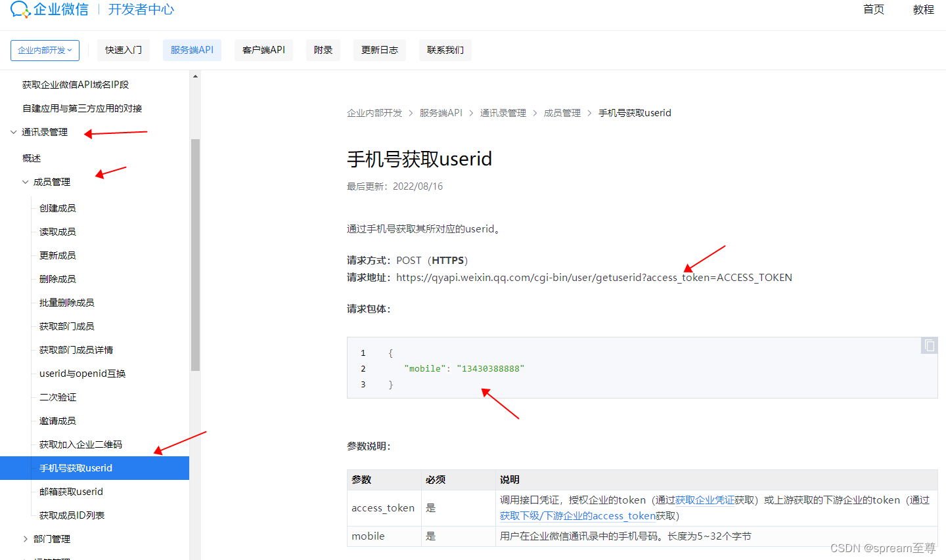Click the access_token cell in parameter table

coord(383,508)
